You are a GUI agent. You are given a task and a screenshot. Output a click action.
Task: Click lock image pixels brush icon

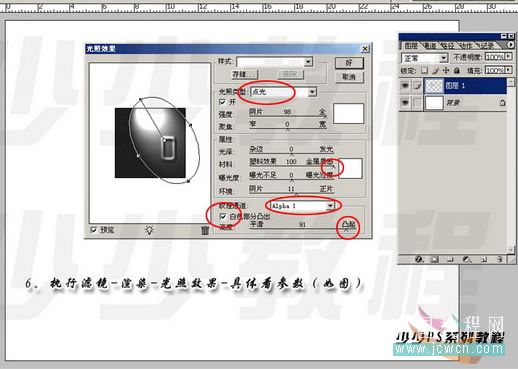click(435, 70)
